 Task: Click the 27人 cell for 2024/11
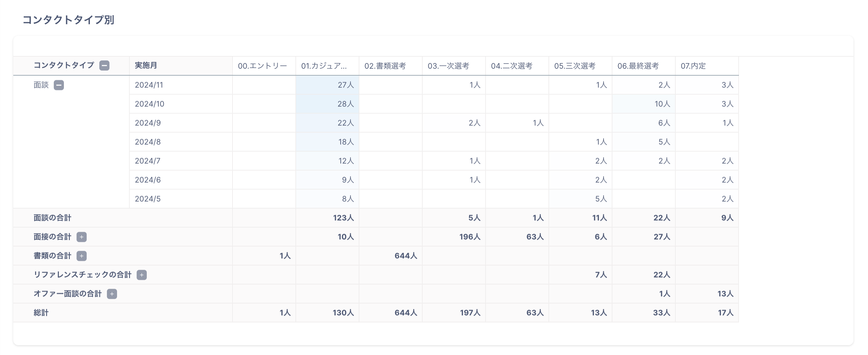tap(345, 85)
